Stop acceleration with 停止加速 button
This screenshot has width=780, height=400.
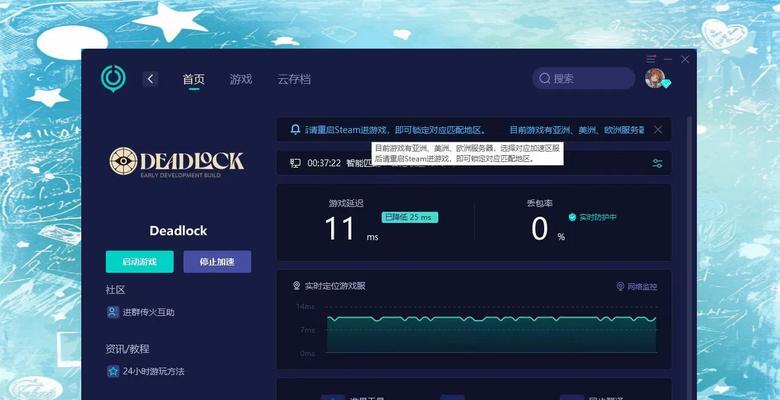(x=217, y=262)
